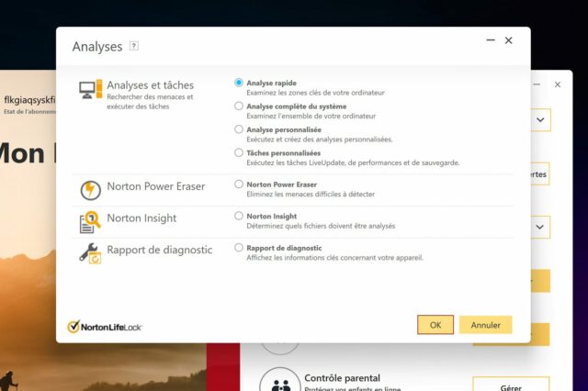
Task: Expand the upper chevron dropdown behind dialog
Action: click(x=540, y=120)
